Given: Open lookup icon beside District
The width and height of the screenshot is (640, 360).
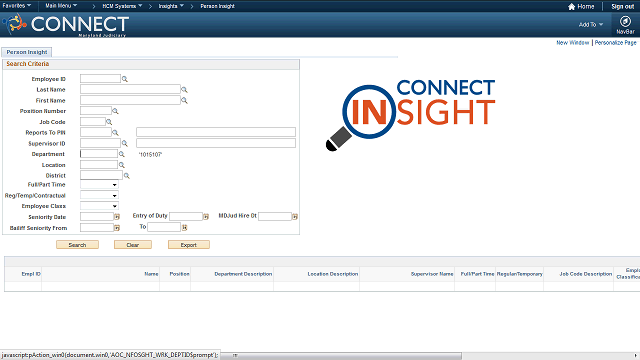Looking at the screenshot, I should pos(127,176).
